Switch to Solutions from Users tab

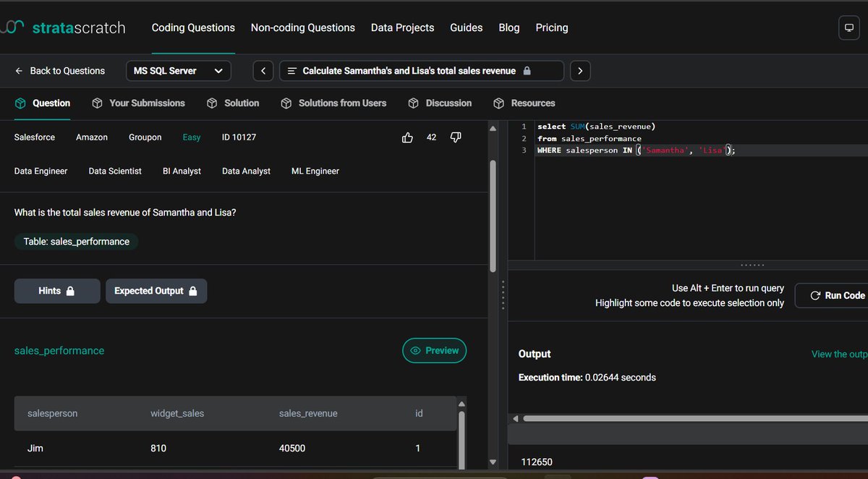[333, 103]
